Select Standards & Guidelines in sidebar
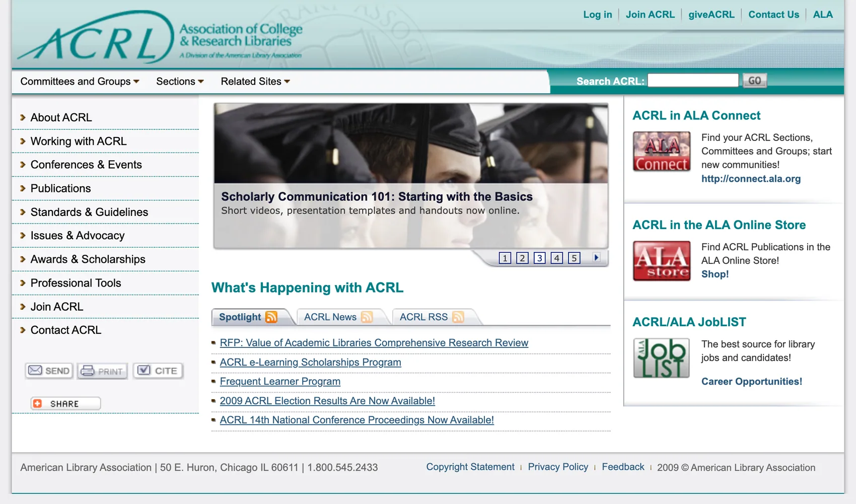The height and width of the screenshot is (504, 856). point(89,212)
